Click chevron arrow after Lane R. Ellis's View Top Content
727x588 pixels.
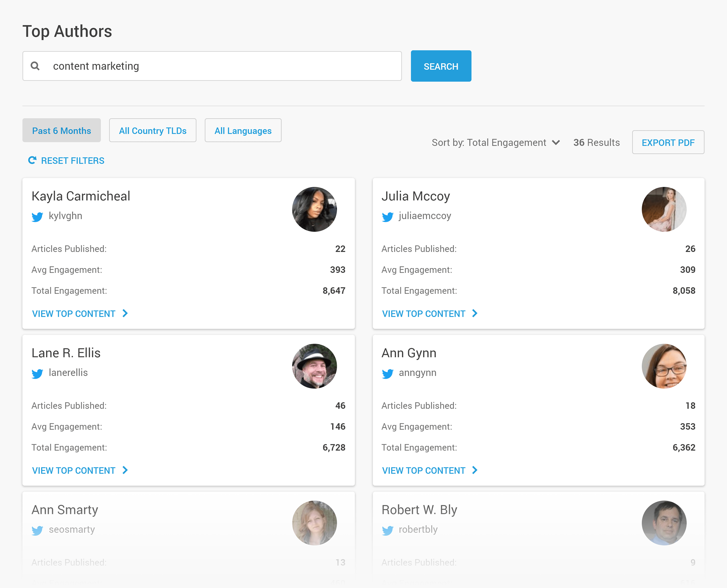(125, 470)
